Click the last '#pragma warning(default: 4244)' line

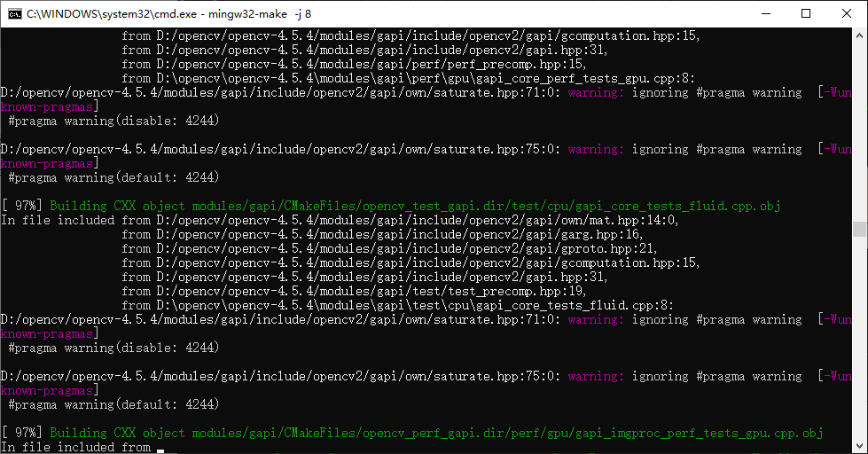[x=114, y=404]
